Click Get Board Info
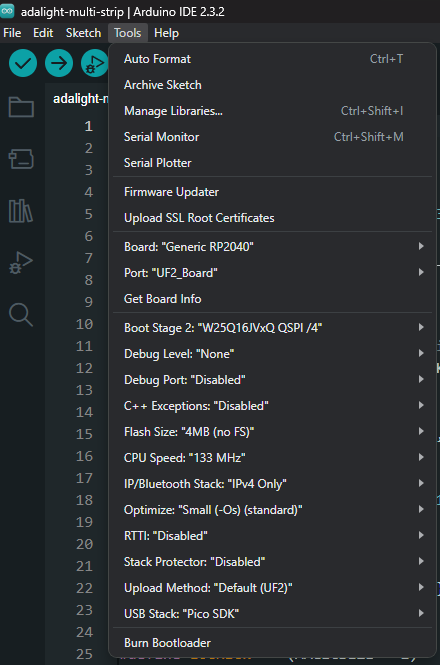 click(x=272, y=299)
